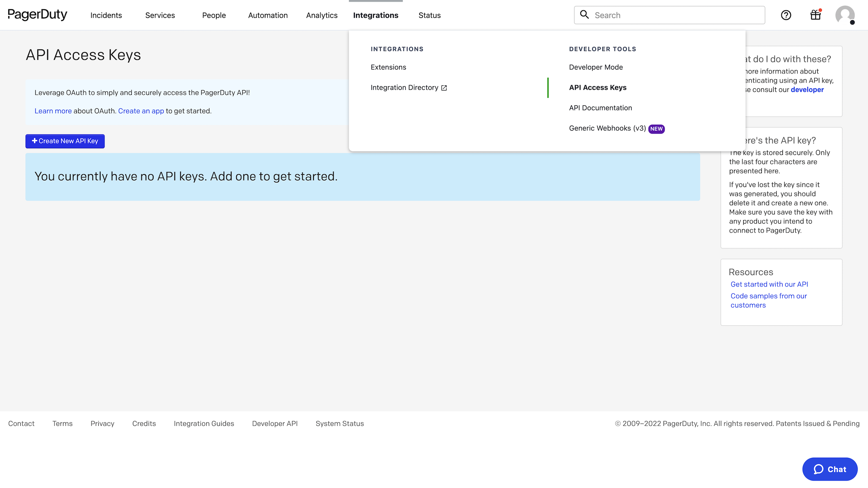Select Extensions under Integrations

click(388, 67)
